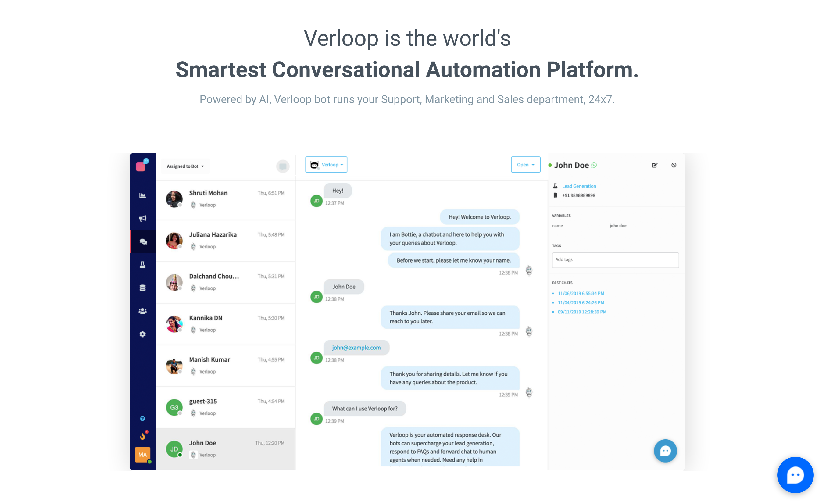
Task: Select the Juliana Hazarika conversation
Action: coord(226,241)
